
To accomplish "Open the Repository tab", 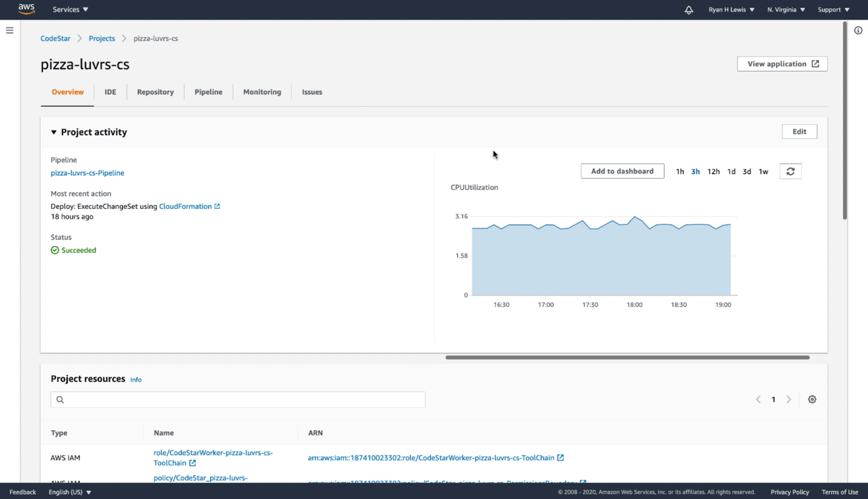I will [x=155, y=92].
